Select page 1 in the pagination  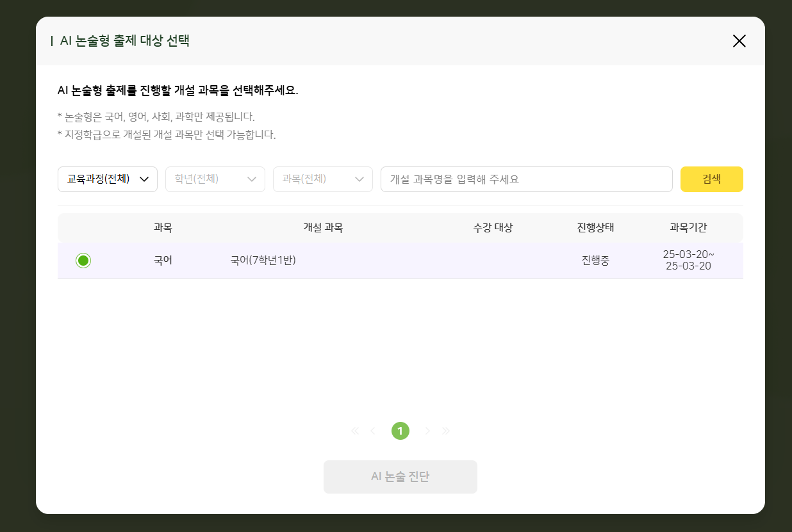click(x=400, y=431)
